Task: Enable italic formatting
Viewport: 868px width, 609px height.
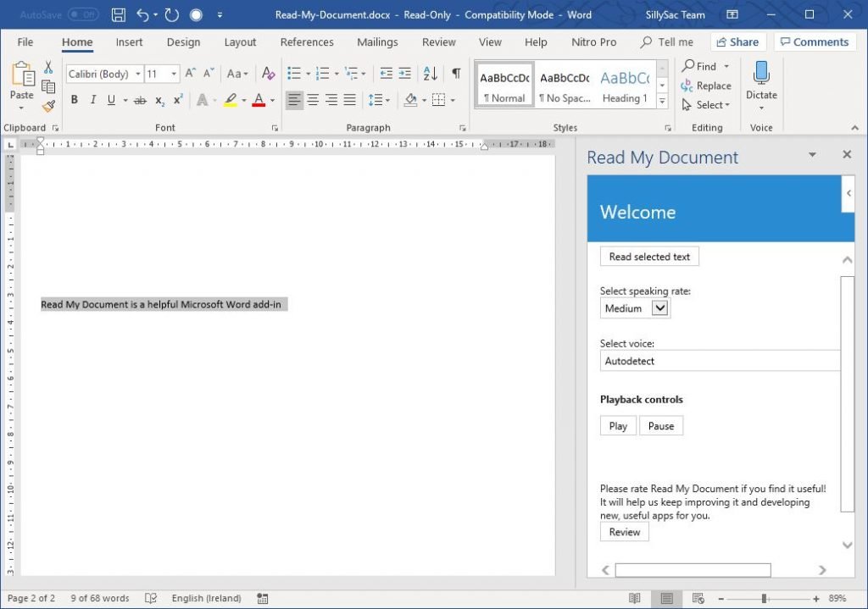Action: [92, 100]
